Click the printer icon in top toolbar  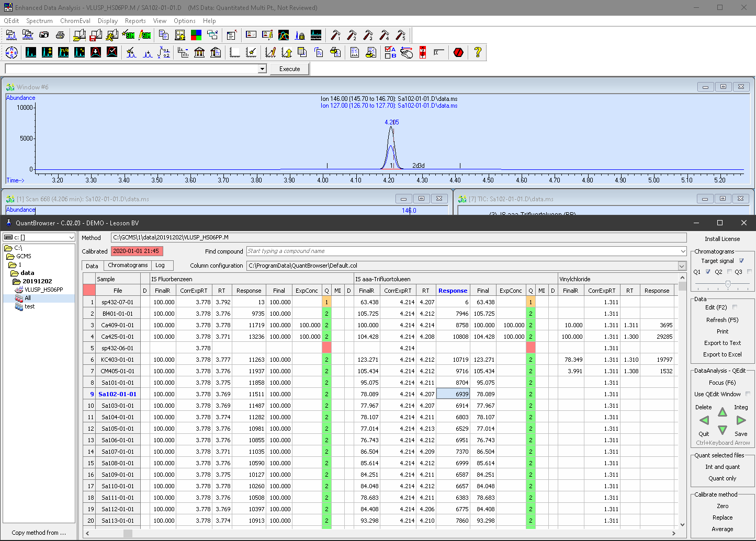[60, 35]
